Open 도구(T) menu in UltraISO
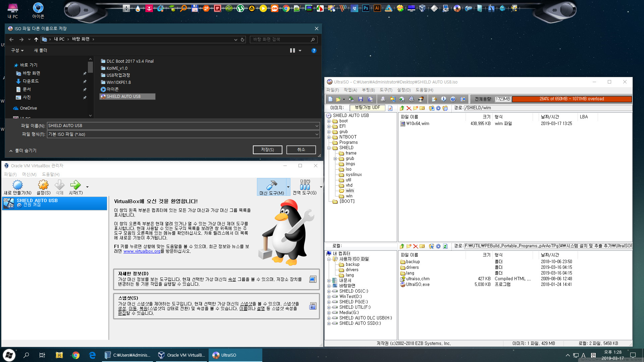This screenshot has height=362, width=644. [386, 90]
